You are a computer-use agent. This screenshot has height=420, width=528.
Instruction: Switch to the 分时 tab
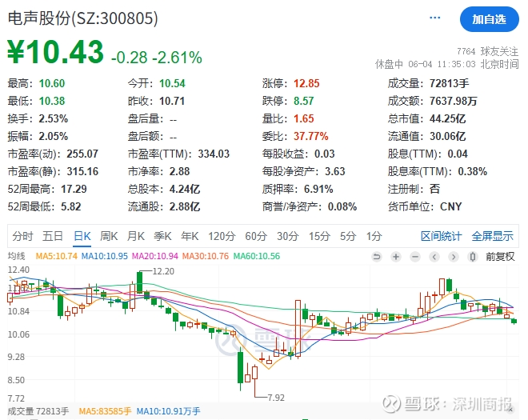click(22, 236)
